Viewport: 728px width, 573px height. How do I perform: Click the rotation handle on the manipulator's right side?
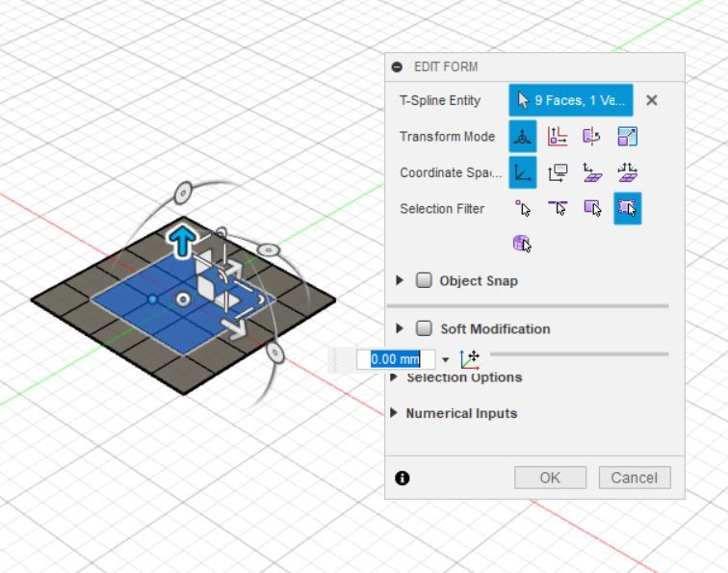pyautogui.click(x=268, y=249)
